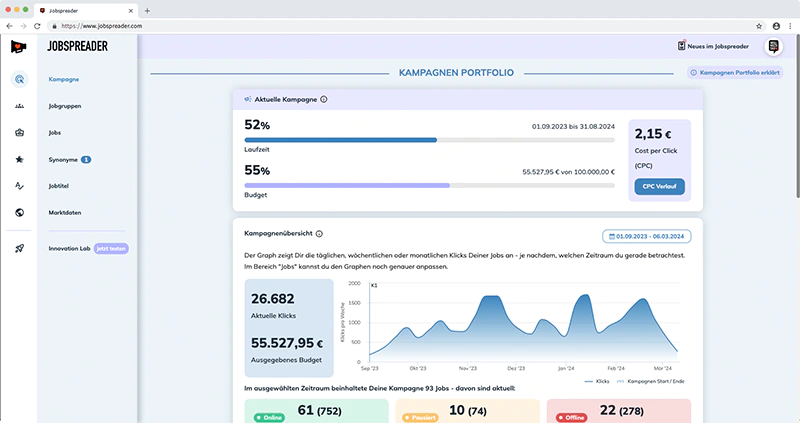Click the browser forward arrow

pos(23,26)
